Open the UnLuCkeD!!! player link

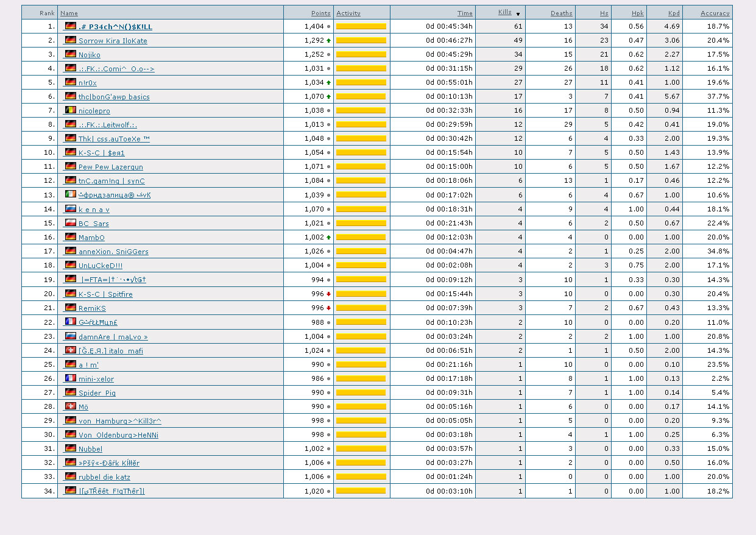pos(100,266)
